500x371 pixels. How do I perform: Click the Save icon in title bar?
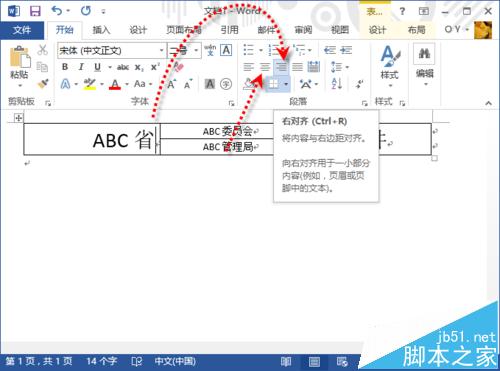tap(35, 11)
